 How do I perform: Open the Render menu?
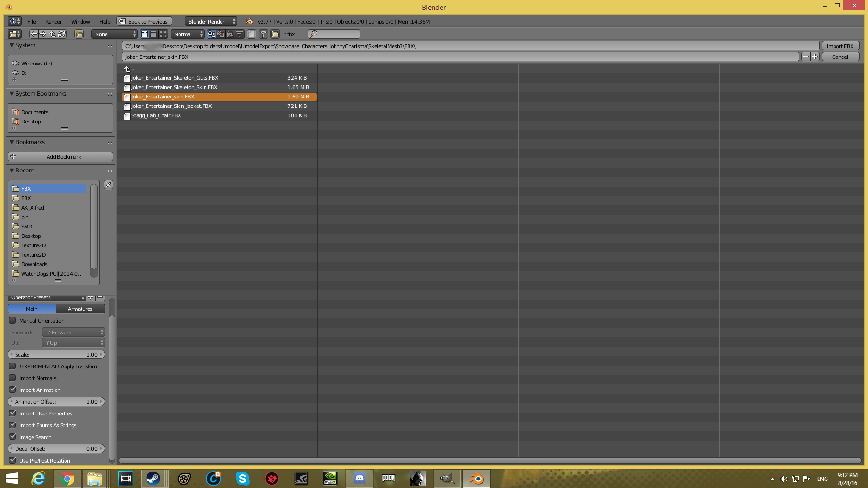coord(54,22)
